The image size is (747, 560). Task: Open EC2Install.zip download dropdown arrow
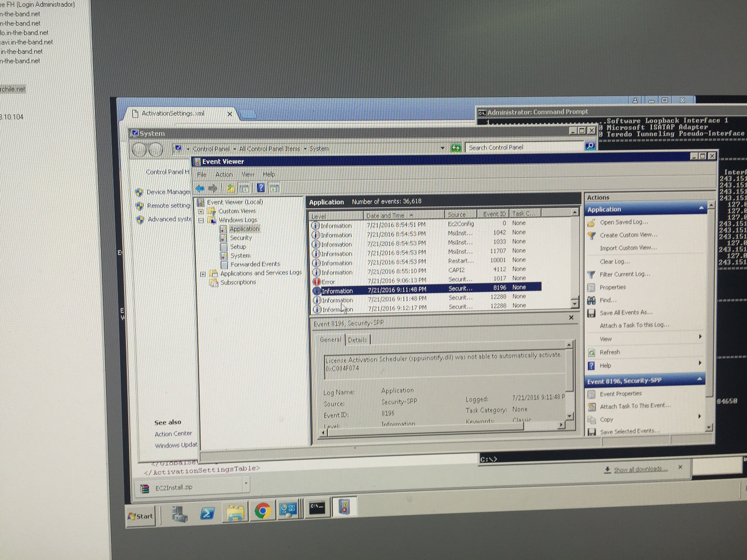tap(246, 483)
